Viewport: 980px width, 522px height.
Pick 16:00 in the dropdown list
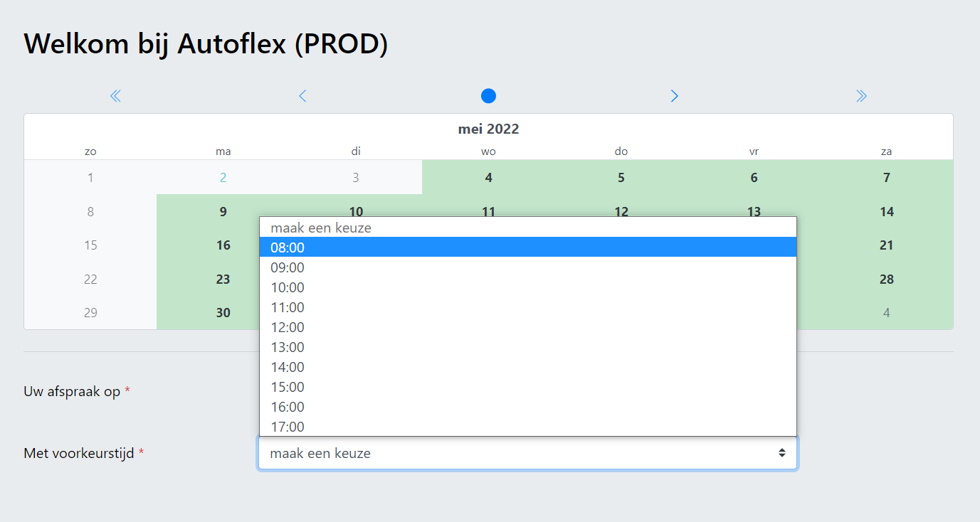pyautogui.click(x=527, y=407)
